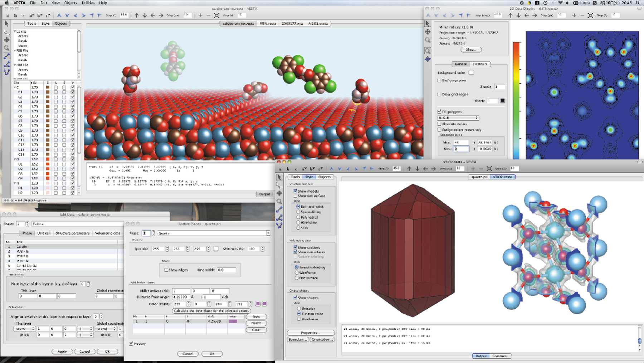Fit to screen icon in calcite toolbar
Image resolution: width=644 pixels, height=363 pixels.
point(216,15)
